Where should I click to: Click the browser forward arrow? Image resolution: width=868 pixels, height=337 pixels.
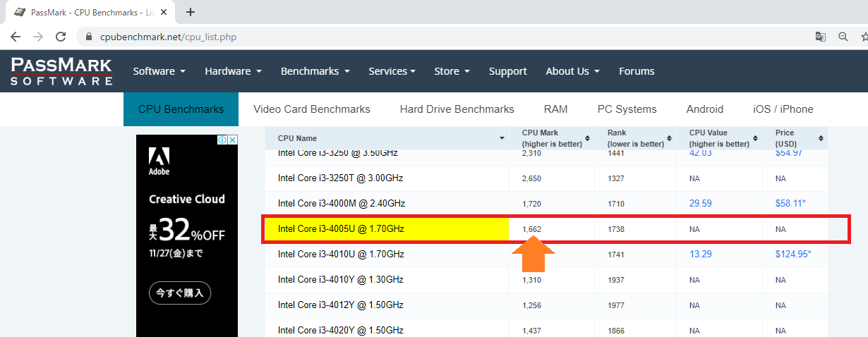point(38,37)
